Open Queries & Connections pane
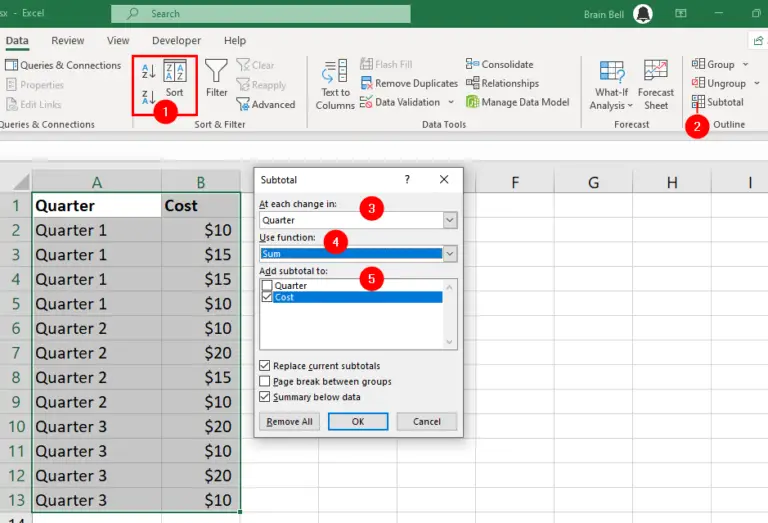Viewport: 768px width, 523px height. tap(63, 65)
